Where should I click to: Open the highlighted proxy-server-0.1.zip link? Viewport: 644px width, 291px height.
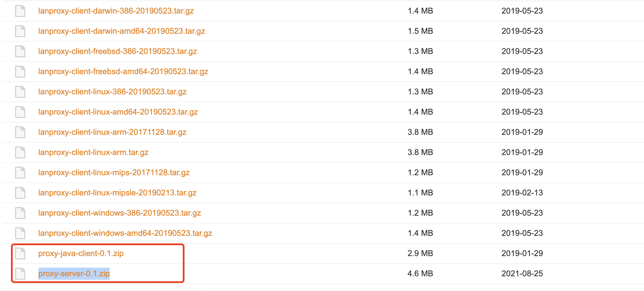[x=74, y=274]
